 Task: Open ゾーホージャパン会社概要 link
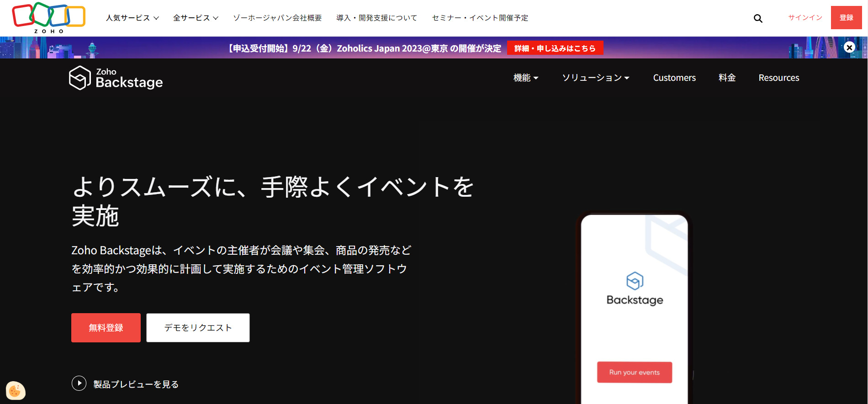(x=277, y=18)
